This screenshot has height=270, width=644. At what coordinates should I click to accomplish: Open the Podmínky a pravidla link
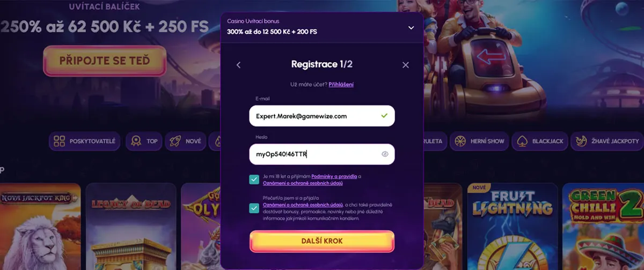334,176
